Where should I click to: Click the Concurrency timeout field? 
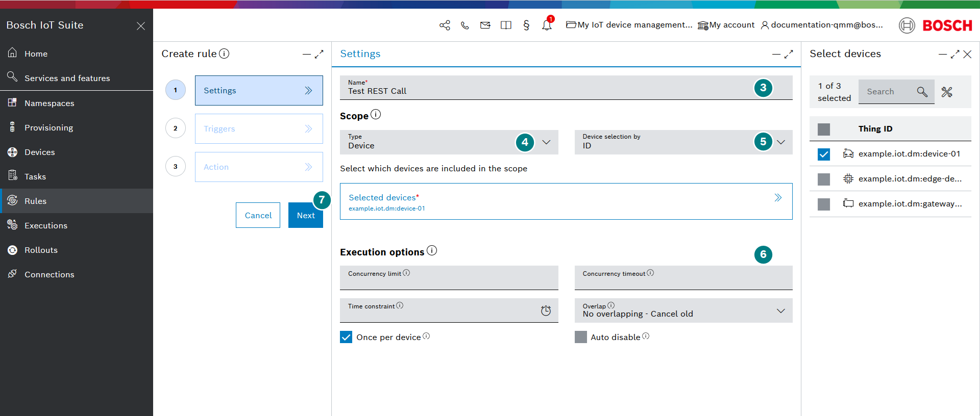click(x=683, y=278)
